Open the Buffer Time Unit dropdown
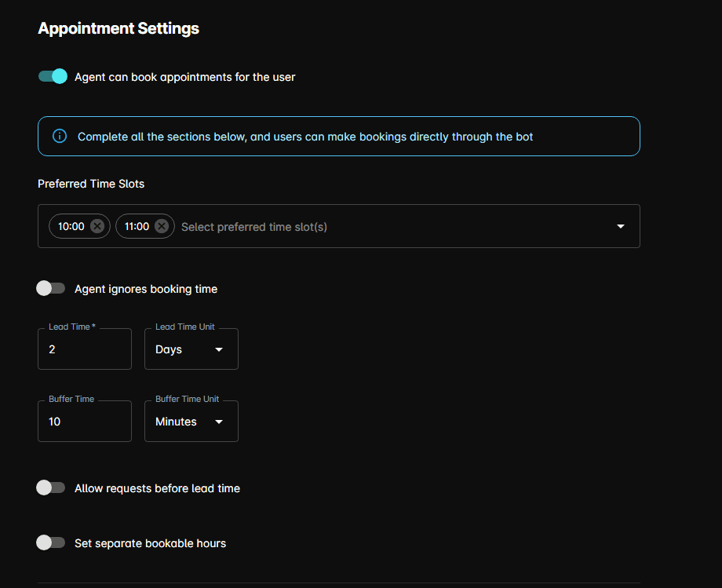722x588 pixels. (191, 422)
